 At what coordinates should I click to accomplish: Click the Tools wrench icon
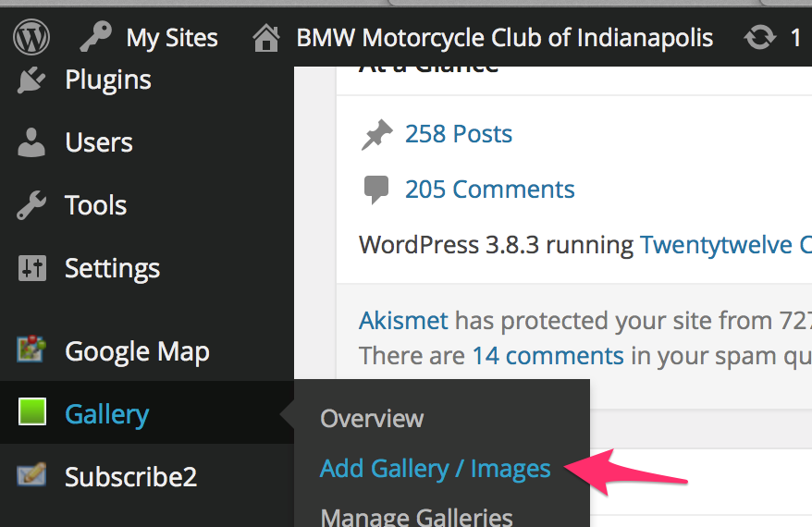[x=31, y=205]
